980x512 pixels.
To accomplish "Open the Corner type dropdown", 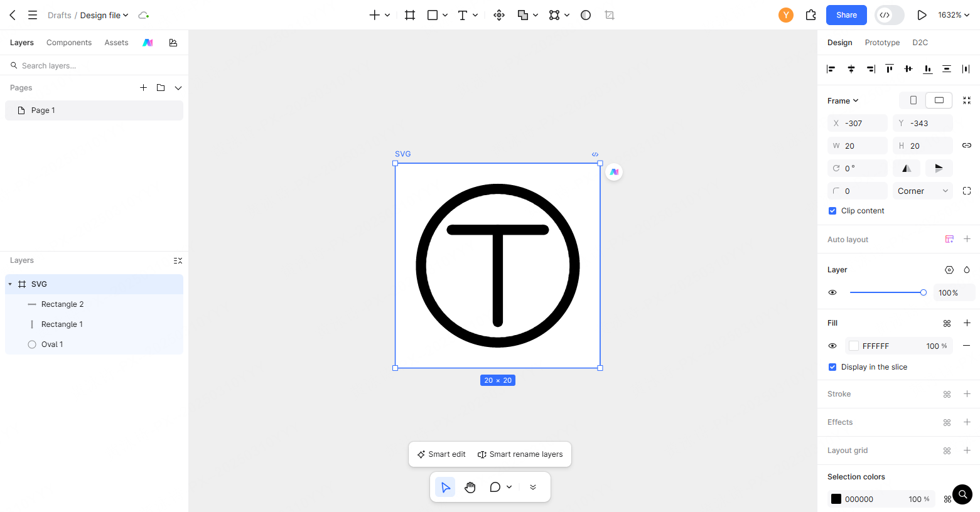I will [x=923, y=191].
